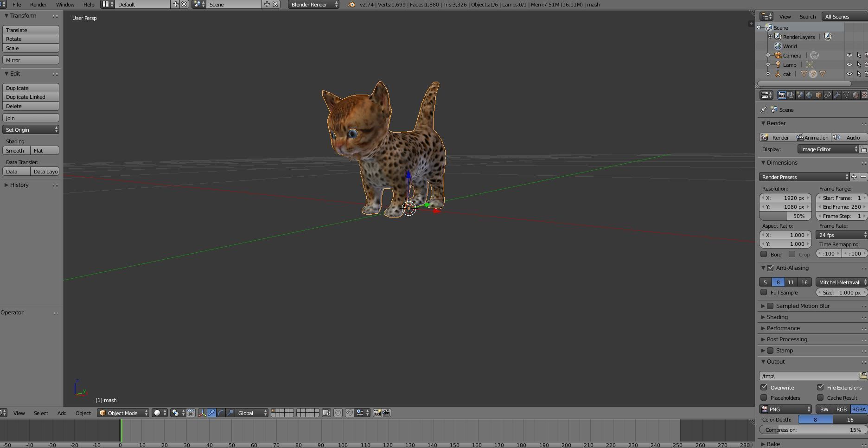Open the Modifiers properties tab (wrench icon)
This screenshot has width=868, height=448.
pos(837,95)
